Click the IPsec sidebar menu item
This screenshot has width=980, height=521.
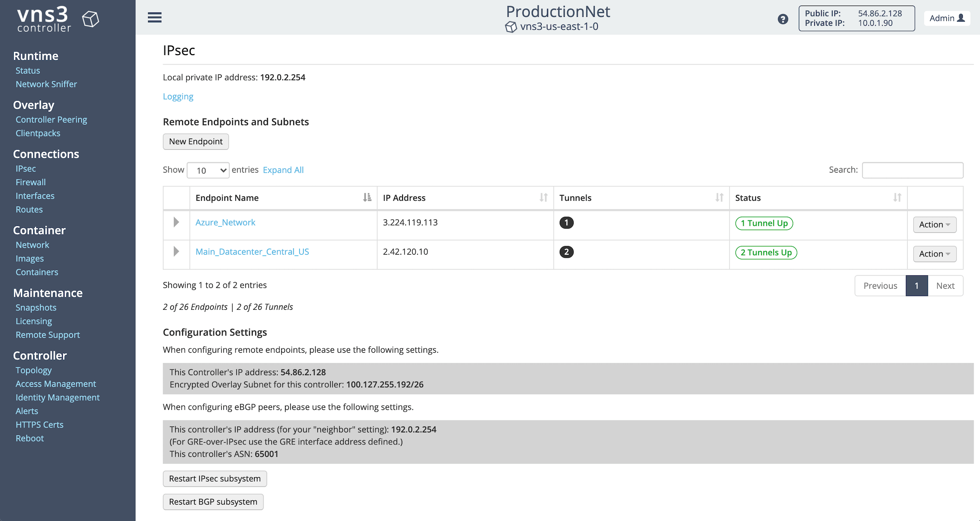click(26, 169)
